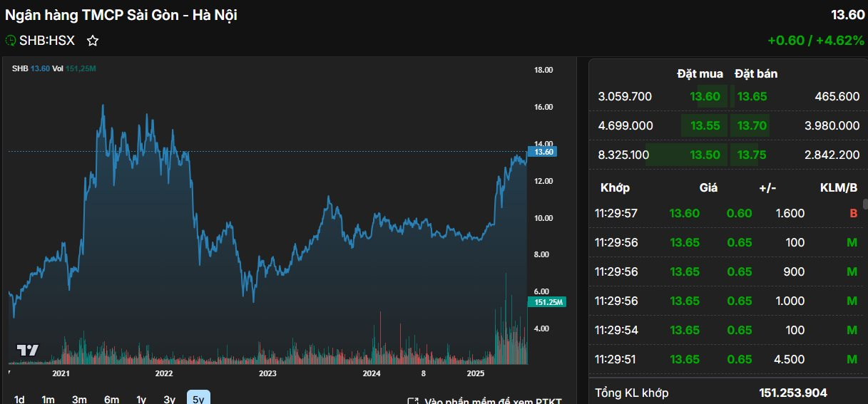Click trade volume 1.000

click(790, 301)
